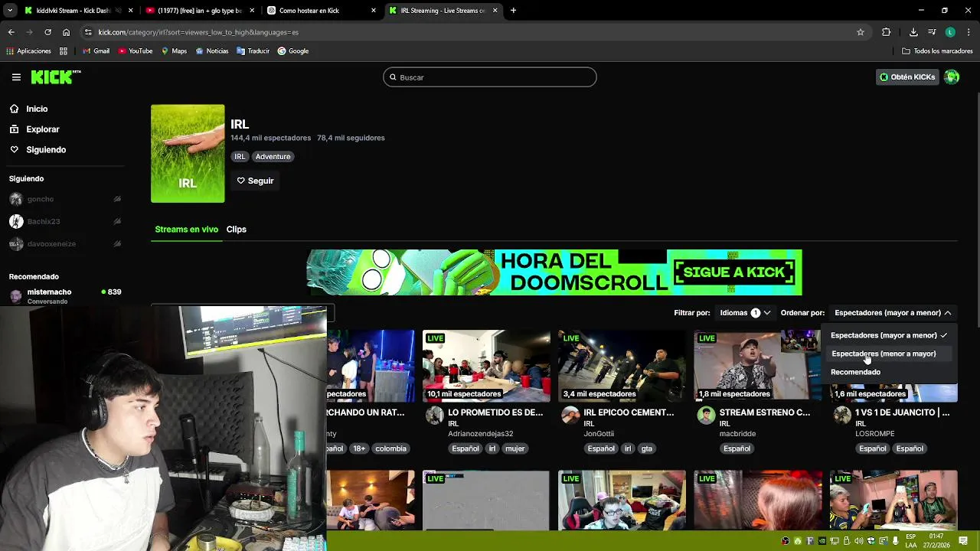Toggle notifications for Bachix23 in Siguiendo
The image size is (980, 551).
pos(117,221)
